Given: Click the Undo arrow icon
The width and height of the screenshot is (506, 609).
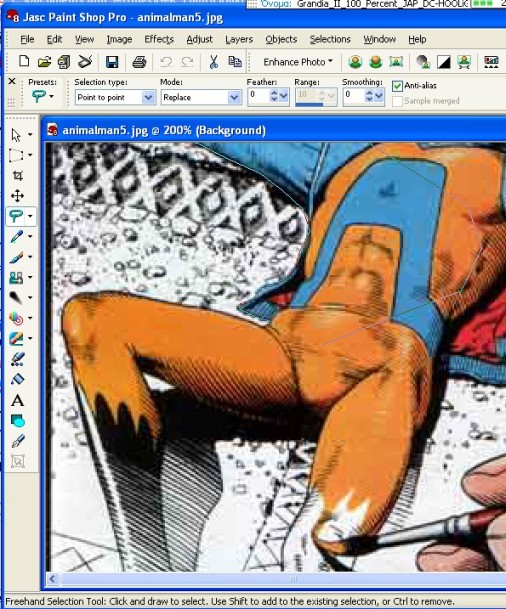Looking at the screenshot, I should click(166, 62).
